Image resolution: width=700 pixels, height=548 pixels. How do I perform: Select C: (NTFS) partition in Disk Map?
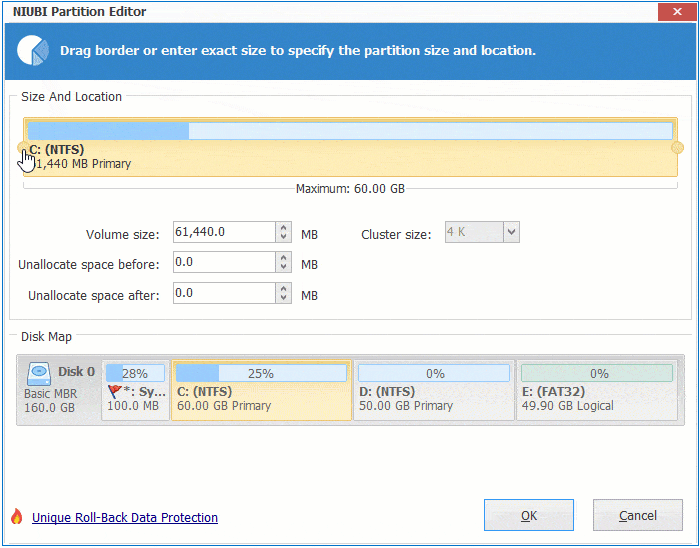coord(261,391)
